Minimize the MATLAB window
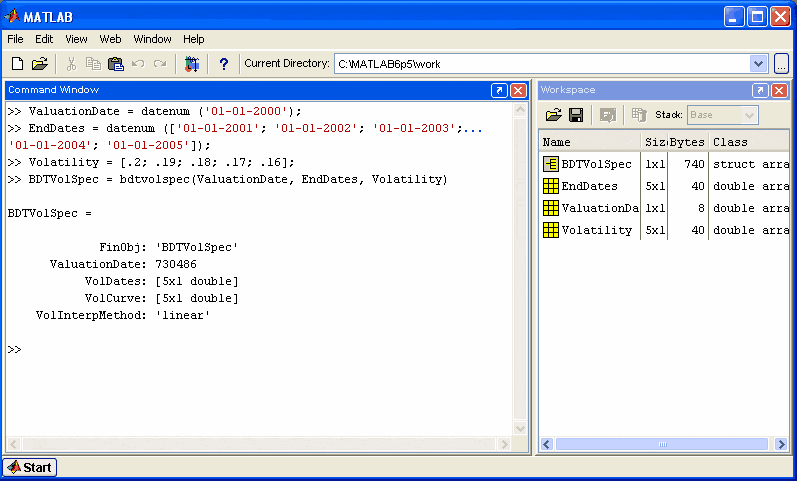 [733, 17]
